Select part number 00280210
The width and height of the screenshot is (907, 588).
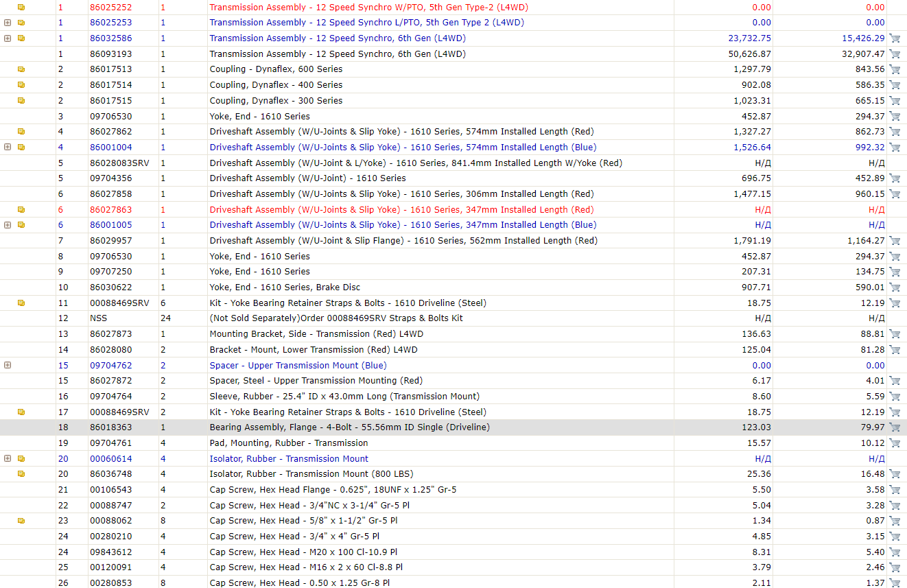111,537
